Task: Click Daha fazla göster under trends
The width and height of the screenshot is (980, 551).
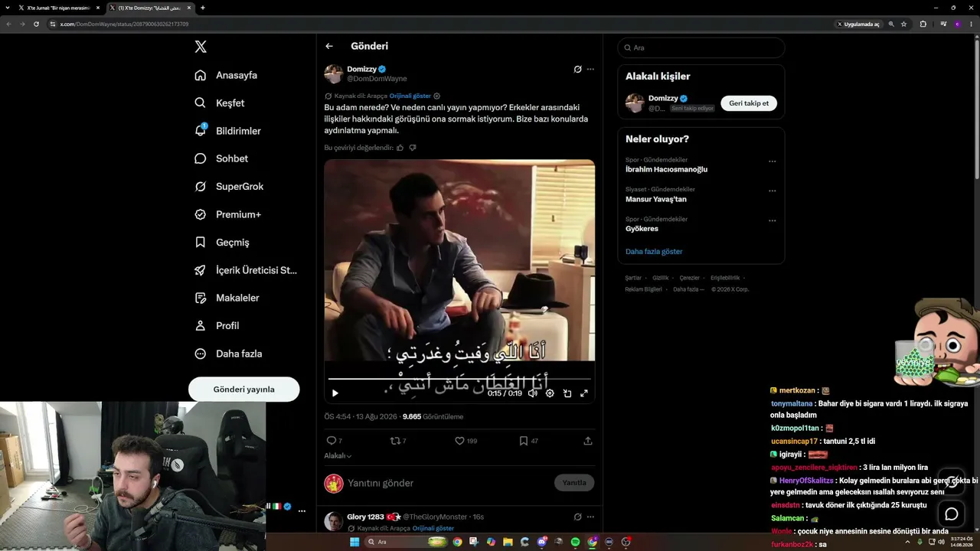Action: coord(654,252)
